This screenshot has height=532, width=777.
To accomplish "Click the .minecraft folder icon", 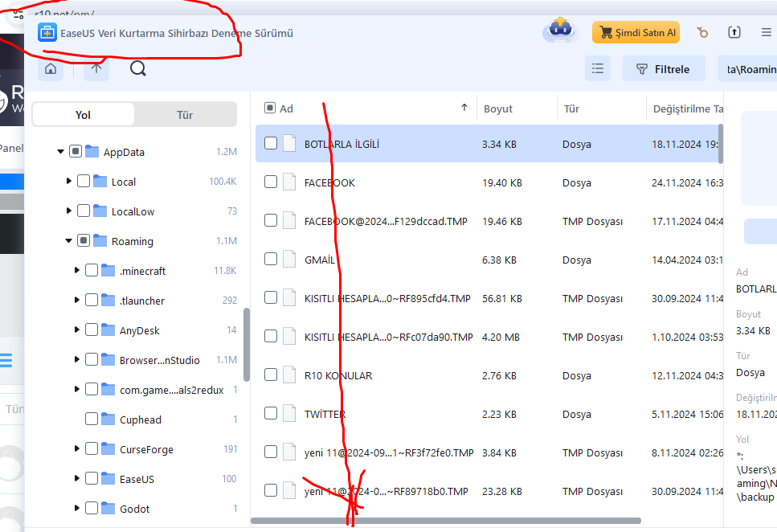I will 108,270.
